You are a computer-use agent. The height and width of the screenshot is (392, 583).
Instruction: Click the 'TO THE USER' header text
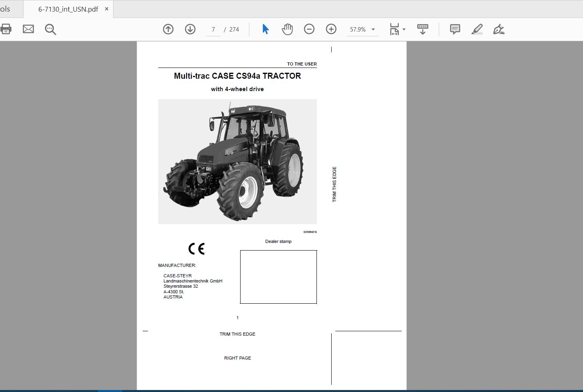302,64
